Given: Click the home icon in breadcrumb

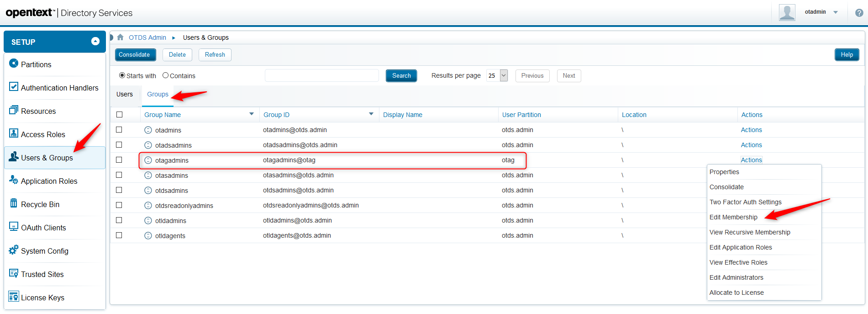Looking at the screenshot, I should (x=121, y=37).
